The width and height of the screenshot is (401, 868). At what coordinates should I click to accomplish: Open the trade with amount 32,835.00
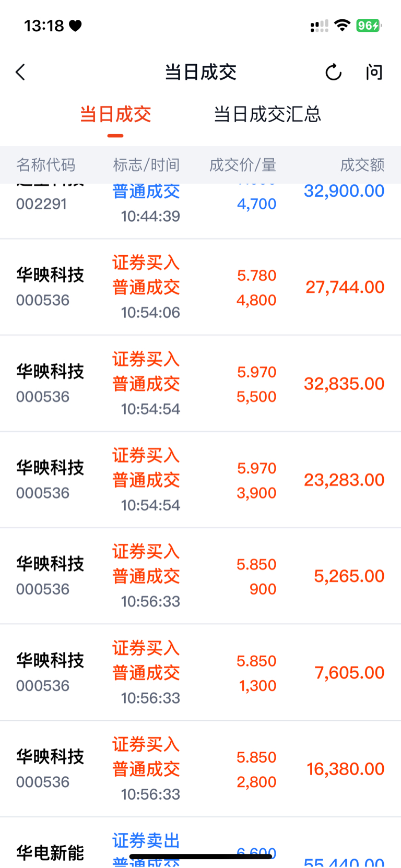[200, 384]
